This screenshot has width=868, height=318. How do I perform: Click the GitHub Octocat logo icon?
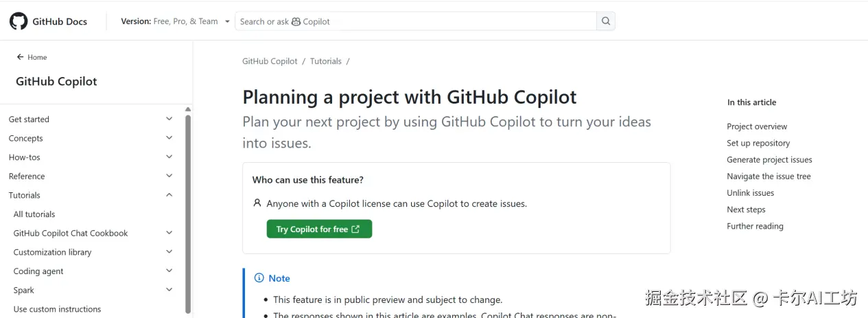pyautogui.click(x=19, y=21)
